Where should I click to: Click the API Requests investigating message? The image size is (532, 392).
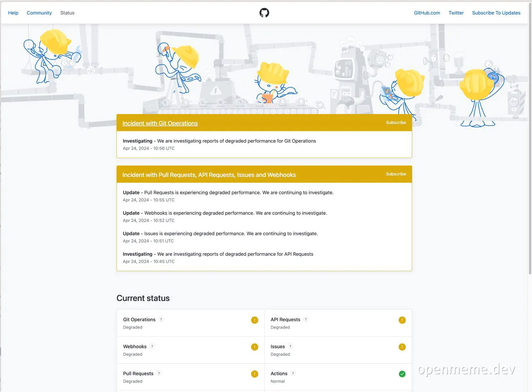click(x=218, y=254)
